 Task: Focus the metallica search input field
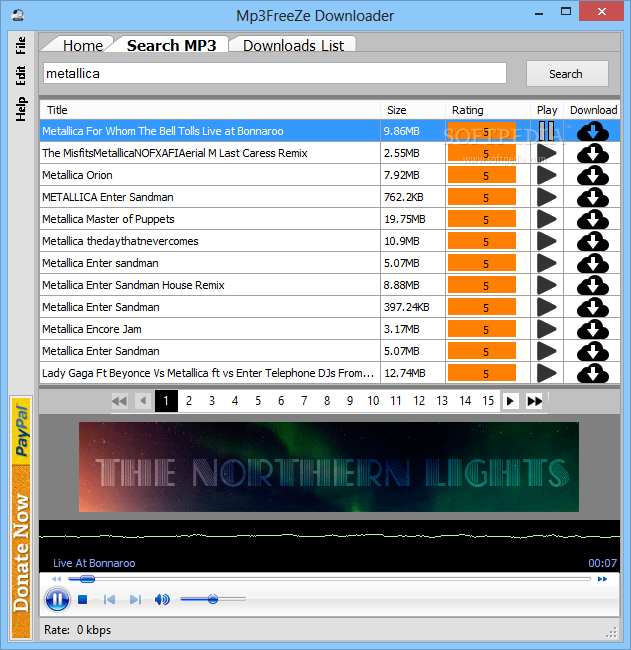click(x=275, y=73)
